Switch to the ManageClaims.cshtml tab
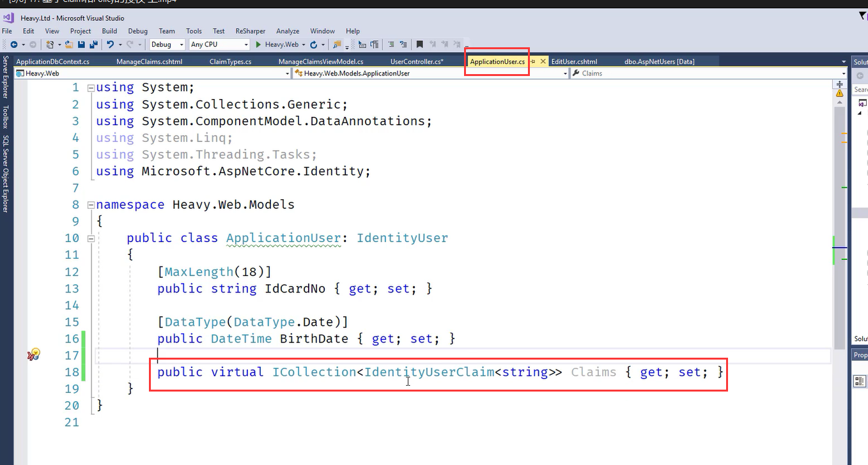 pyautogui.click(x=149, y=61)
